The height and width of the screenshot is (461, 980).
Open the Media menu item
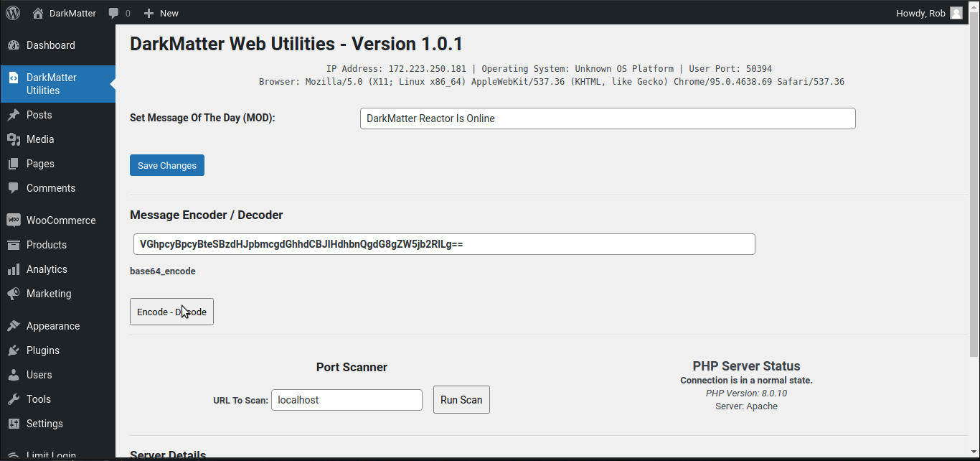pos(57,139)
